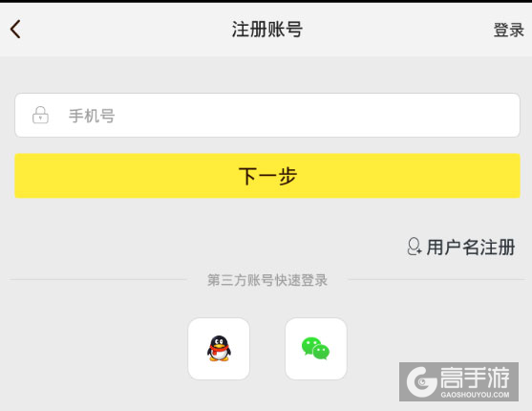Sign in with the QQ penguin icon
Image resolution: width=532 pixels, height=411 pixels.
(x=219, y=349)
